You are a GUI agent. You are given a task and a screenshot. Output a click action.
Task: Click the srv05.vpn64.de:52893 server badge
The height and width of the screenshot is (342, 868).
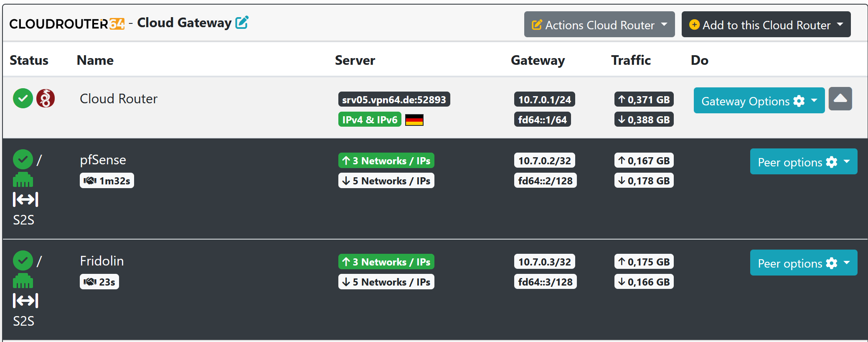tap(394, 100)
